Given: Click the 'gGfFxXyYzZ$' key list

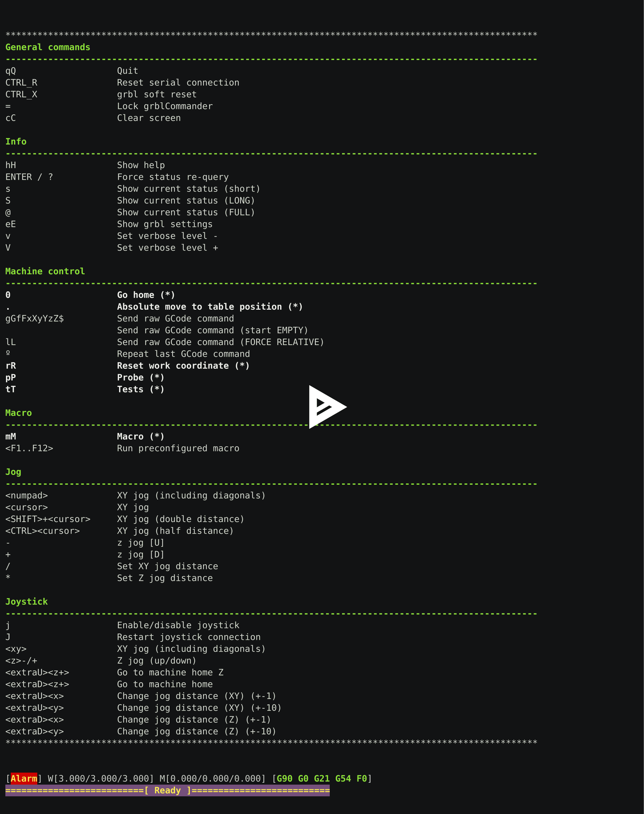Looking at the screenshot, I should [x=35, y=319].
